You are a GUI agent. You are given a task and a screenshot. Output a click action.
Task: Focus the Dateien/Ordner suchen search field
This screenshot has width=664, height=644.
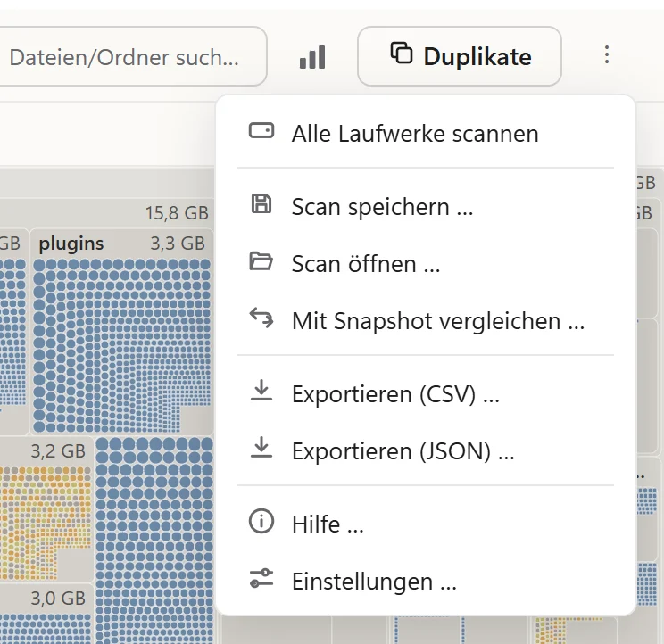click(x=132, y=57)
